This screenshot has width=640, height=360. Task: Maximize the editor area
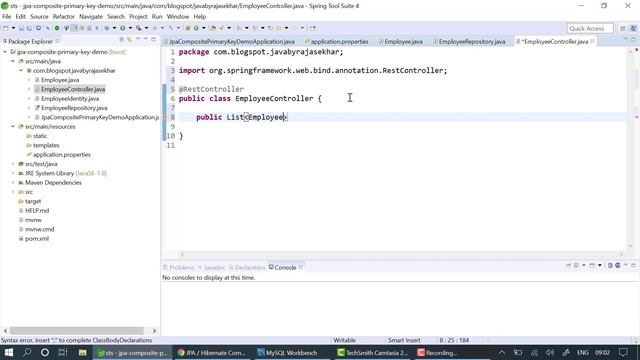[633, 40]
